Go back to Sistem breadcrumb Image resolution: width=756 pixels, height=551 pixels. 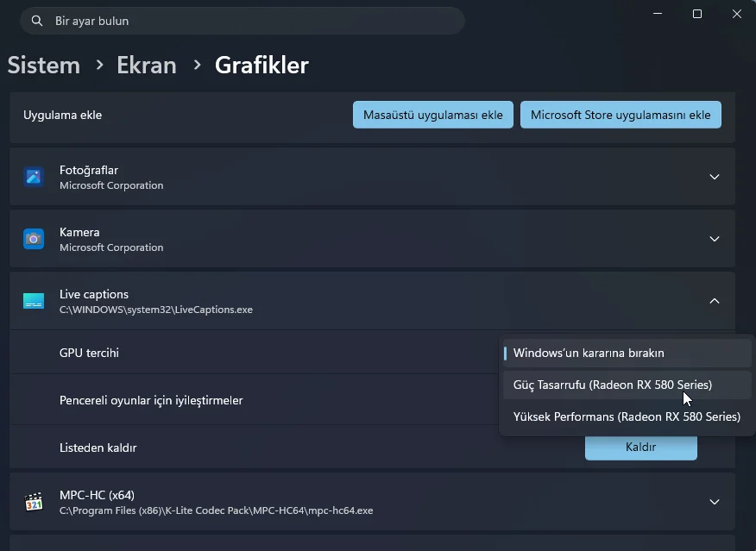point(44,65)
